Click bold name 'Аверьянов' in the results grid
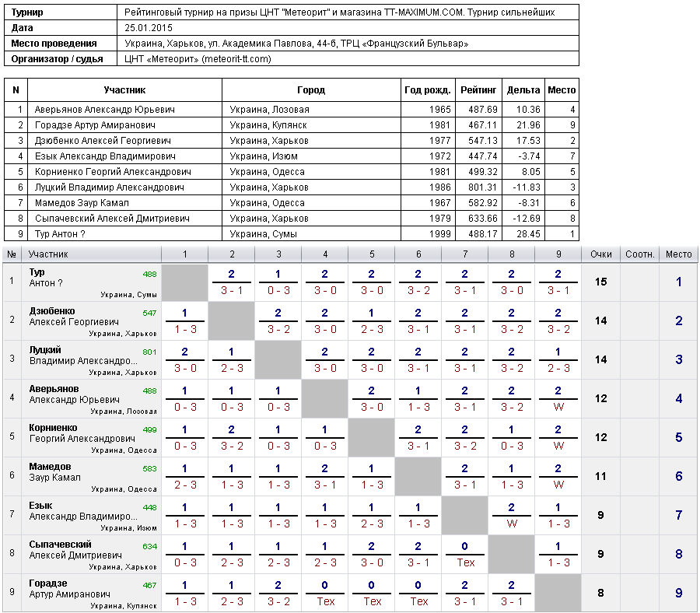The height and width of the screenshot is (613, 700). tap(54, 389)
